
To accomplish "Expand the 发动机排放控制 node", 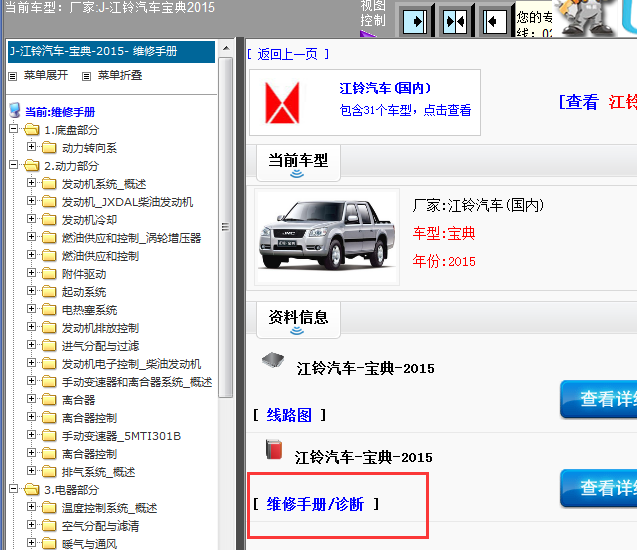I will [31, 326].
